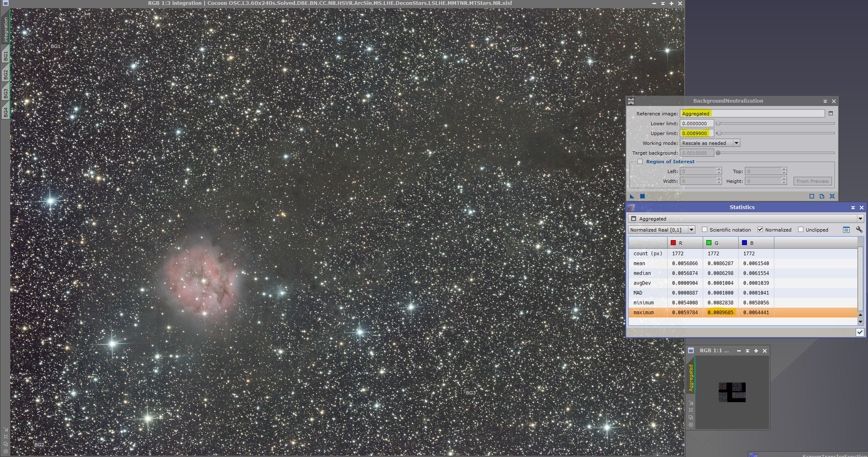Apply BackgroundNeutralization using the square icon

642,196
